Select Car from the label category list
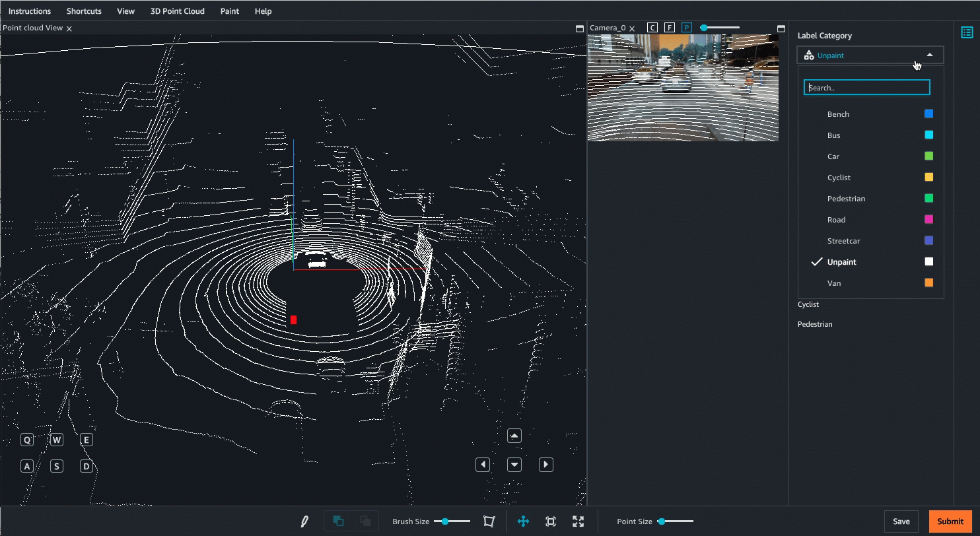The width and height of the screenshot is (980, 536). (833, 156)
